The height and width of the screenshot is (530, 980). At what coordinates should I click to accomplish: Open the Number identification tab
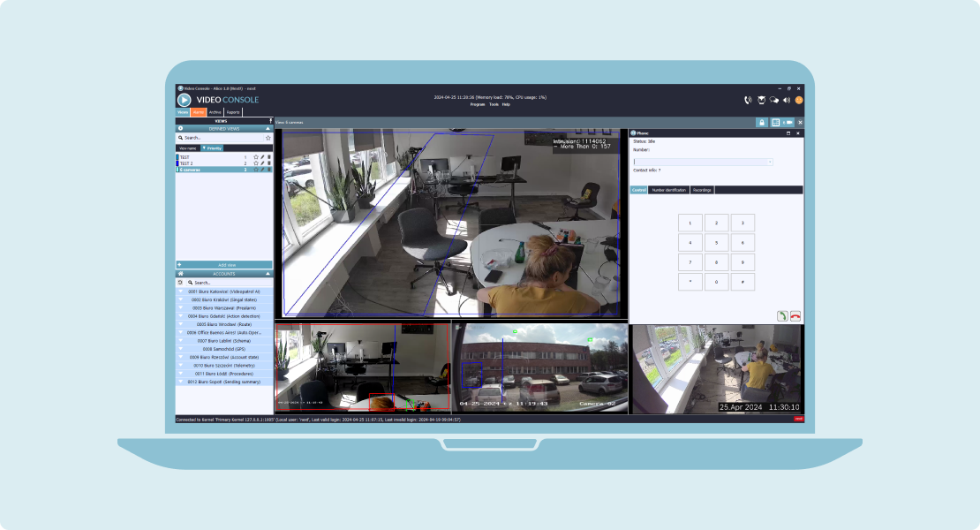click(x=668, y=190)
